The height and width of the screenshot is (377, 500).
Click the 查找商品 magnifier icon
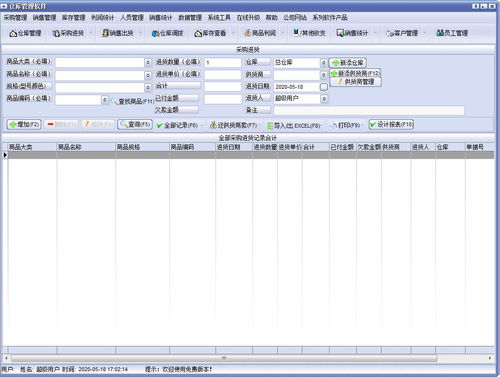point(114,101)
